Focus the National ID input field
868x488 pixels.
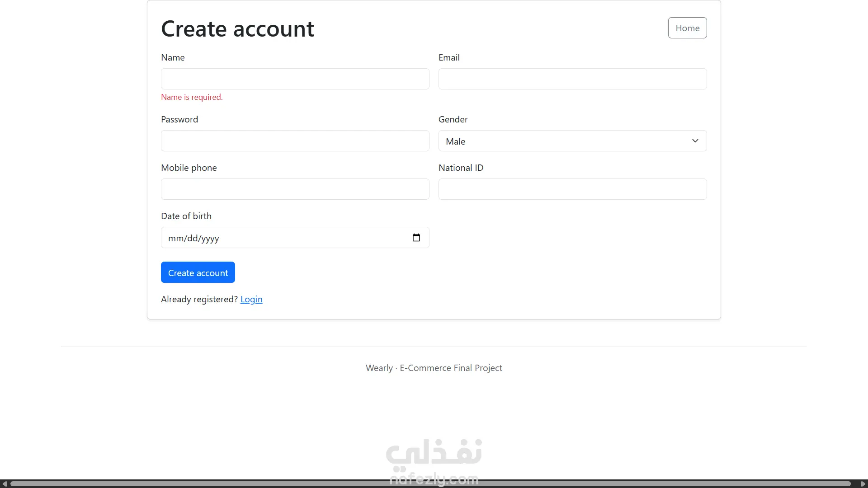click(572, 189)
